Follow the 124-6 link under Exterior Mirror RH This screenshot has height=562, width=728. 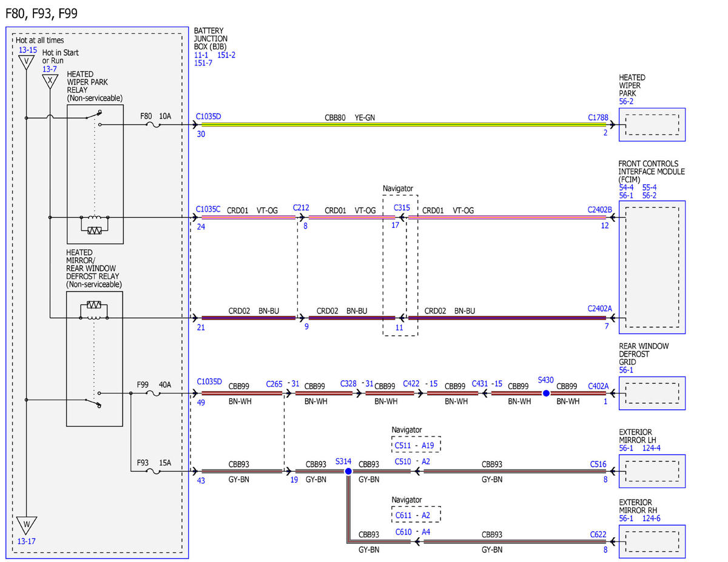651,519
